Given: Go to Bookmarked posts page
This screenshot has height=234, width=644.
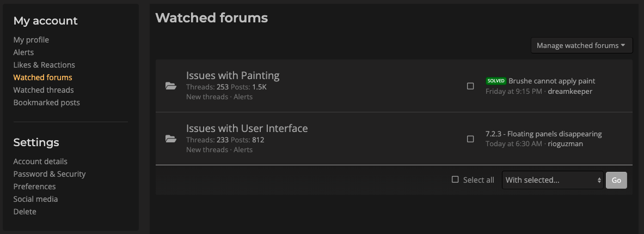Looking at the screenshot, I should point(46,103).
